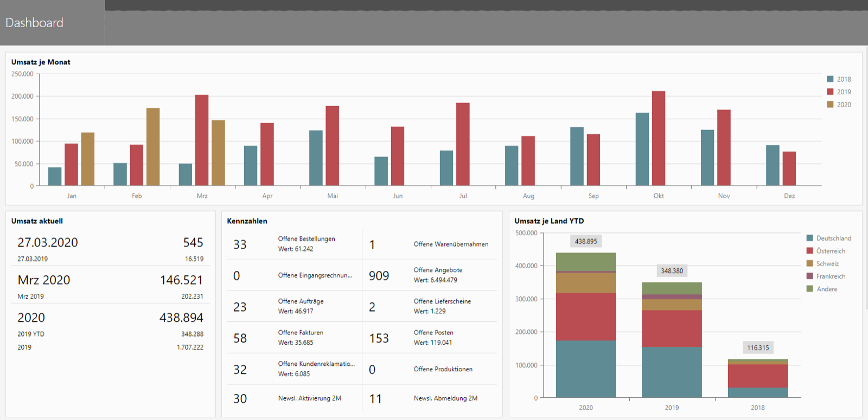Click the Deutschland legend color swatch

pyautogui.click(x=809, y=238)
